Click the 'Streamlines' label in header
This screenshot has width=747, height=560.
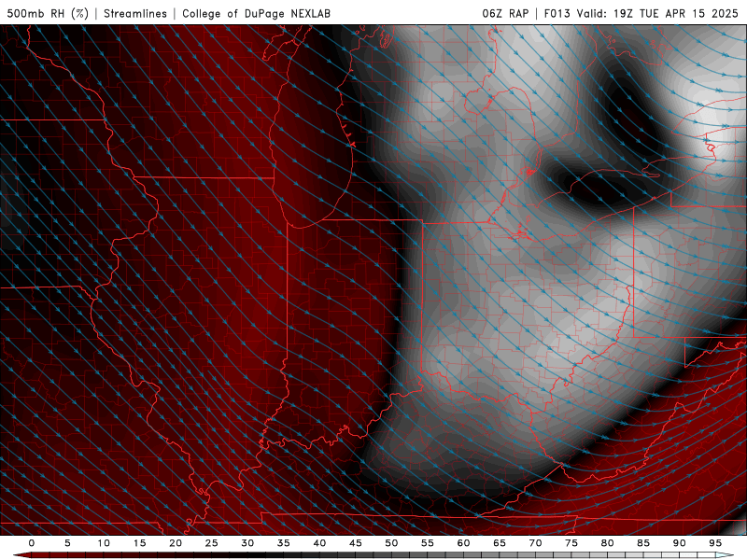pyautogui.click(x=135, y=13)
